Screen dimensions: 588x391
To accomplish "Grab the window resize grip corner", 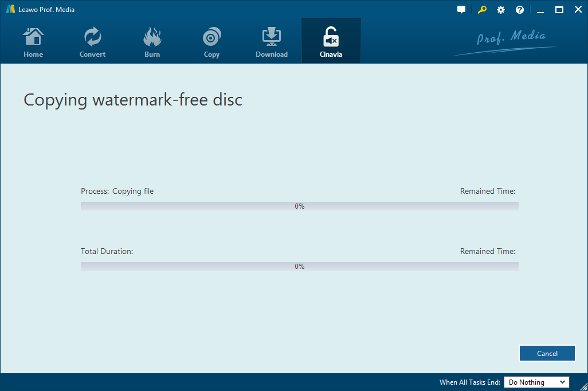I will (583, 386).
